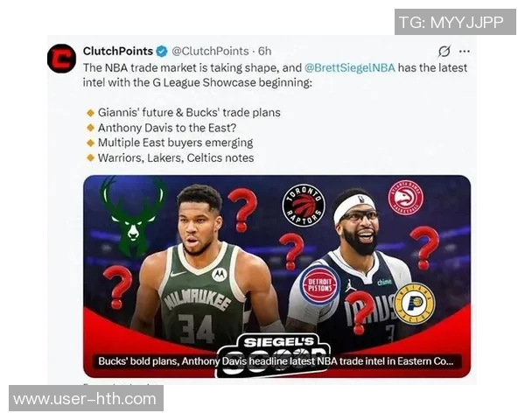Open the @BrettSiegelNBA mention link
Screen dimensions: 525x420
tap(349, 68)
